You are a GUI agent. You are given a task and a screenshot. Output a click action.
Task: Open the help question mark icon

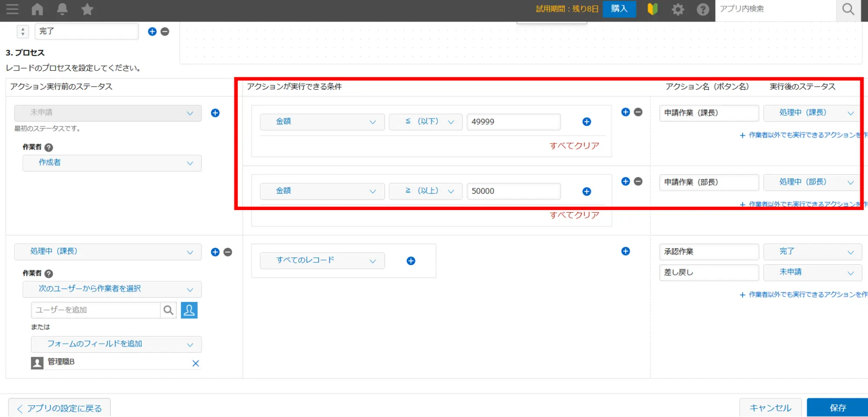tap(703, 9)
